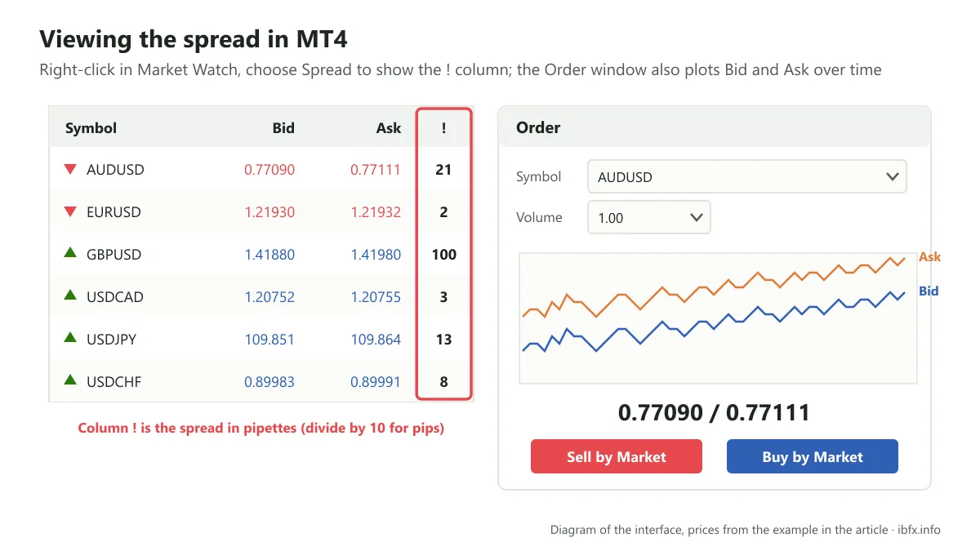This screenshot has width=980, height=551.
Task: Click the Sell by Market button
Action: point(617,456)
